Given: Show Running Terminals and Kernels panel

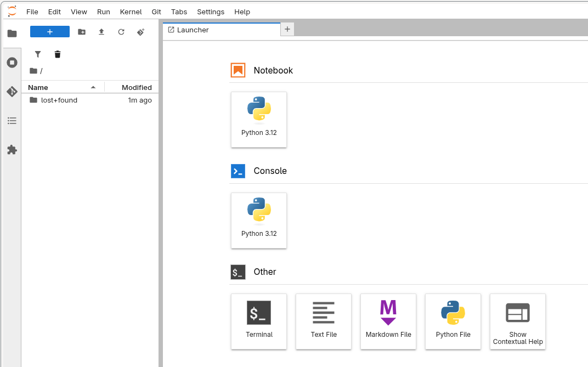Looking at the screenshot, I should (x=12, y=63).
